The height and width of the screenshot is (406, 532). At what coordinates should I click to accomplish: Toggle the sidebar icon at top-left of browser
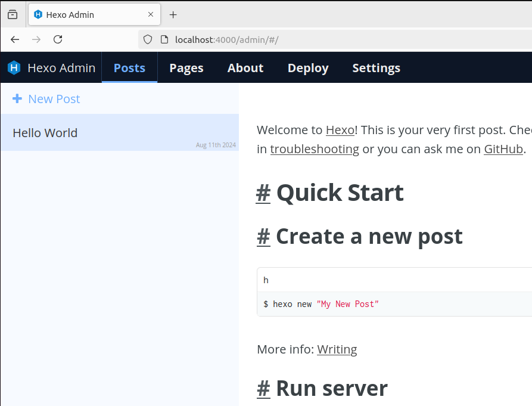[x=12, y=14]
